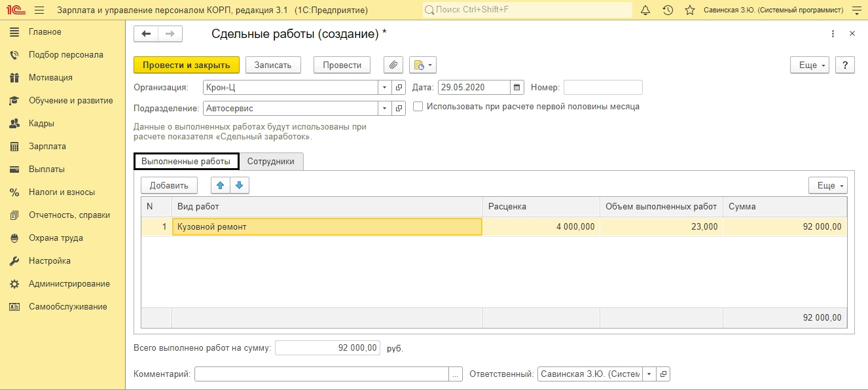
Task: Open service settings icon at top right
Action: [x=856, y=10]
